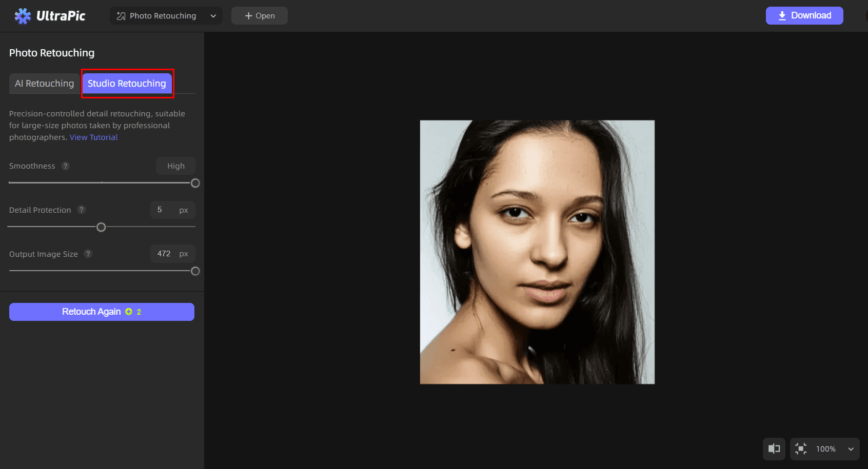868x469 pixels.
Task: Click the Photo Retouching wand icon
Action: pyautogui.click(x=121, y=16)
